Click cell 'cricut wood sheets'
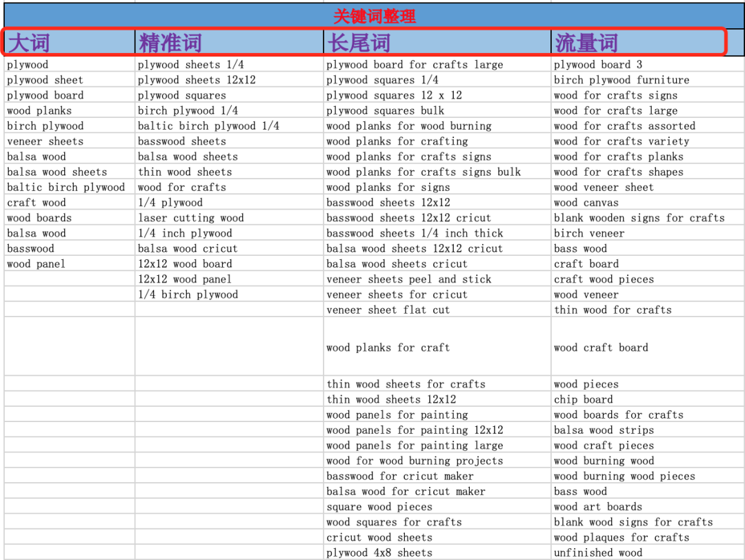This screenshot has width=745, height=560. 437,537
